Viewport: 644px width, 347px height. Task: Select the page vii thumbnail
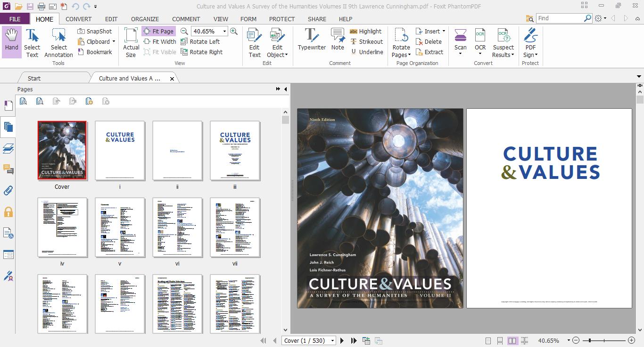click(x=235, y=227)
